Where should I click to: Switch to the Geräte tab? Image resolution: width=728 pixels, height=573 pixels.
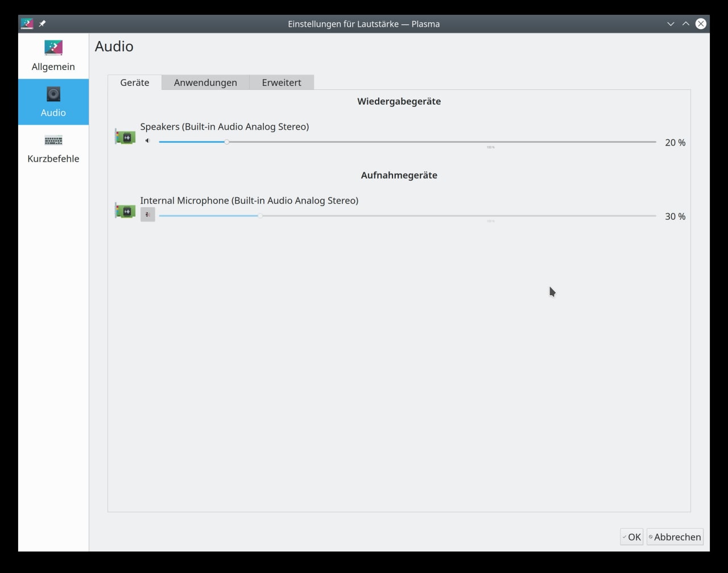tap(135, 83)
